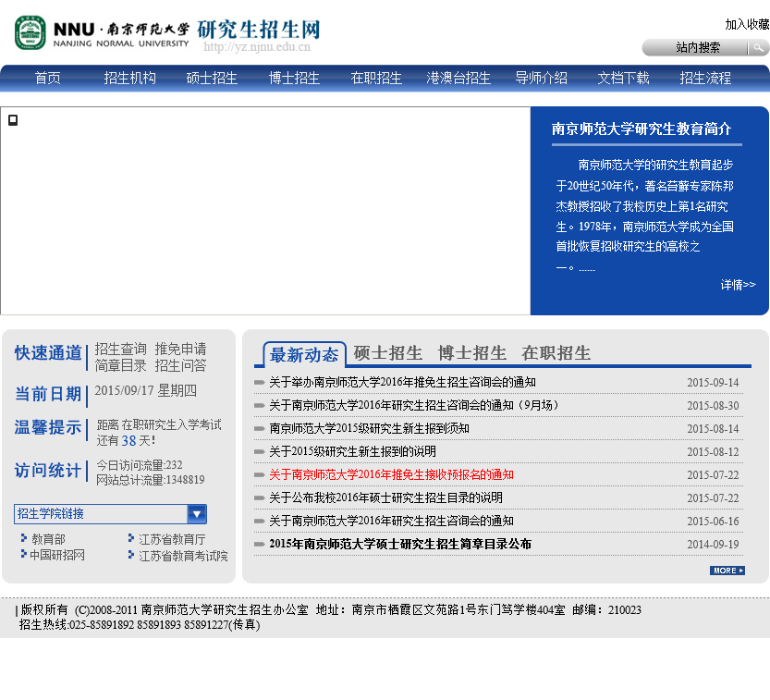Open 2015-06-16 研究生招生咨询会的通知 news item

pos(391,521)
